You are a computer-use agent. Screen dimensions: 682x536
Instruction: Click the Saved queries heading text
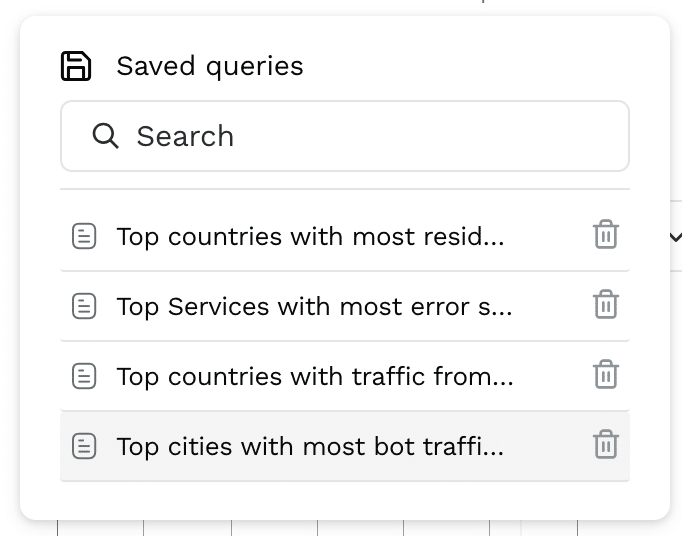tap(210, 66)
